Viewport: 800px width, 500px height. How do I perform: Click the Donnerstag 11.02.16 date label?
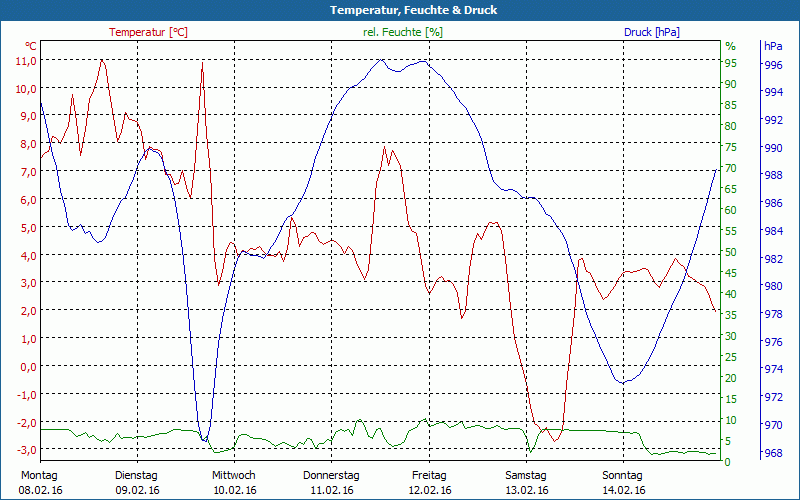pyautogui.click(x=331, y=482)
